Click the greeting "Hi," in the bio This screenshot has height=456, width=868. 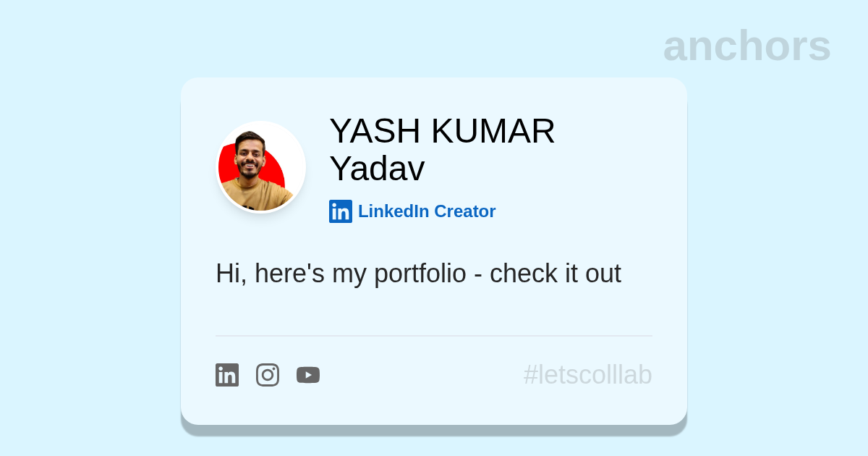[231, 274]
